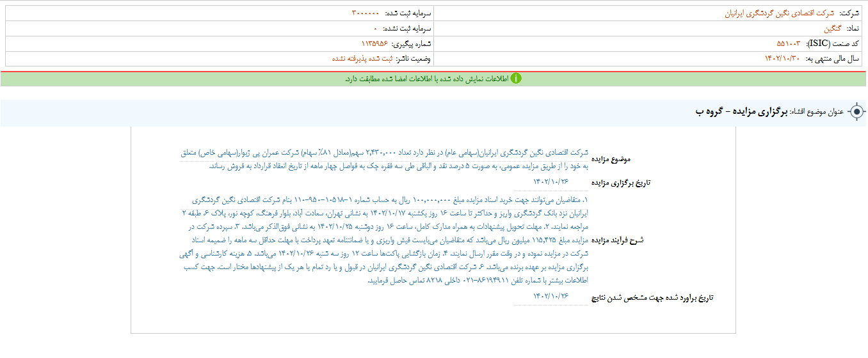Click the label سرمایه ثبت شده
The image size is (868, 358).
pyautogui.click(x=408, y=13)
